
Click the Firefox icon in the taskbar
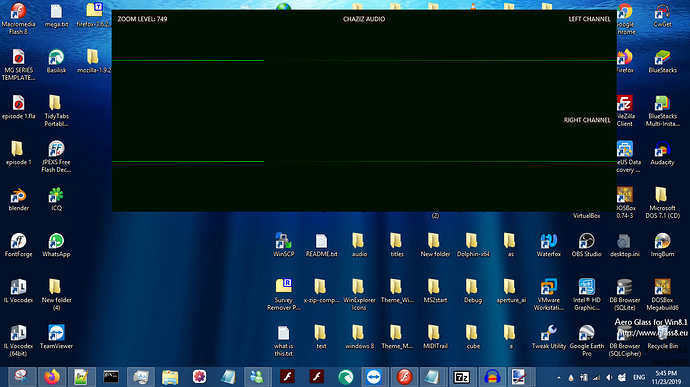pyautogui.click(x=52, y=377)
